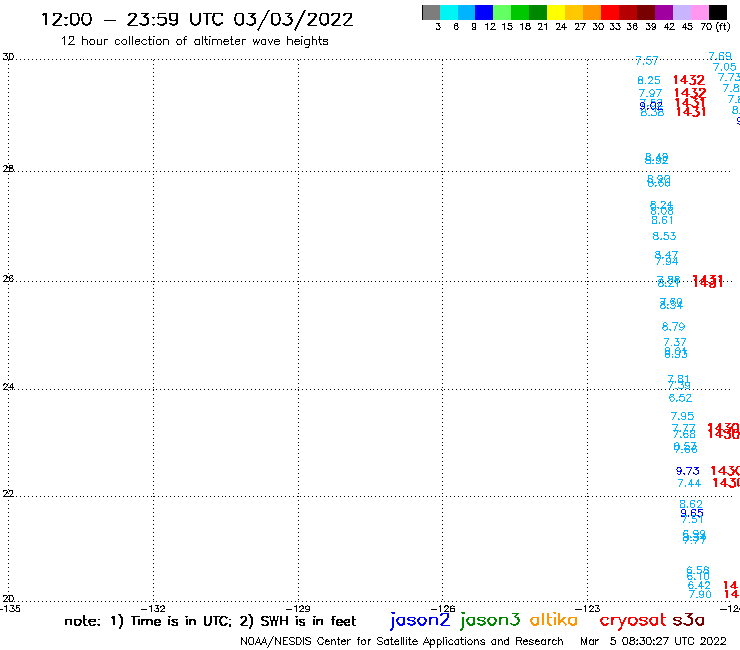The height and width of the screenshot is (650, 740).
Task: Click the '-129' longitude axis label
Action: [x=298, y=609]
